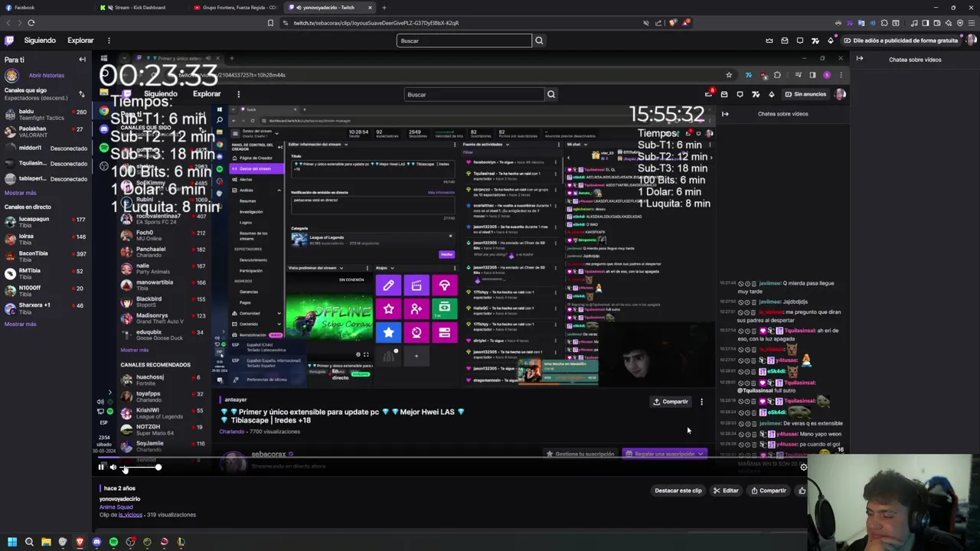Open N1000ff channel

pyautogui.click(x=46, y=291)
